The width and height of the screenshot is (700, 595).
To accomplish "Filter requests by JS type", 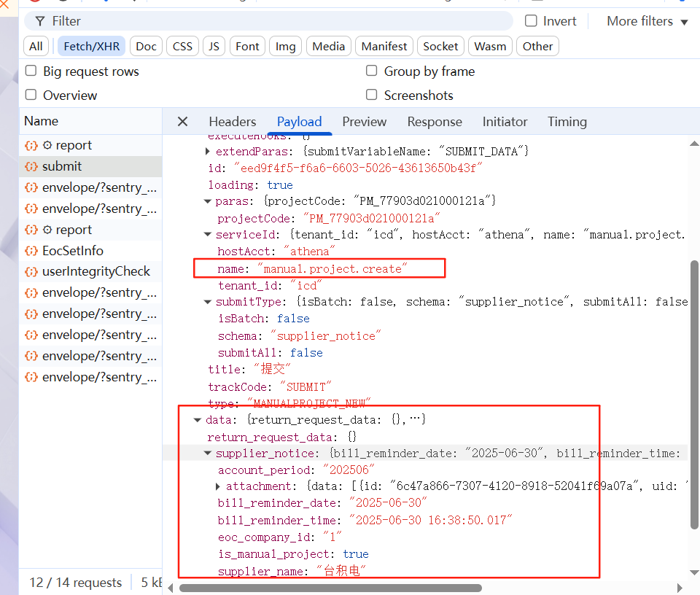I will pos(214,47).
